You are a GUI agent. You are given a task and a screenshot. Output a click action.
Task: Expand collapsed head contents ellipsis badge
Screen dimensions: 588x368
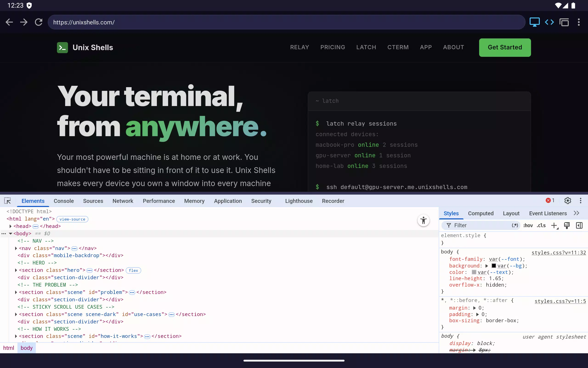[x=35, y=227]
